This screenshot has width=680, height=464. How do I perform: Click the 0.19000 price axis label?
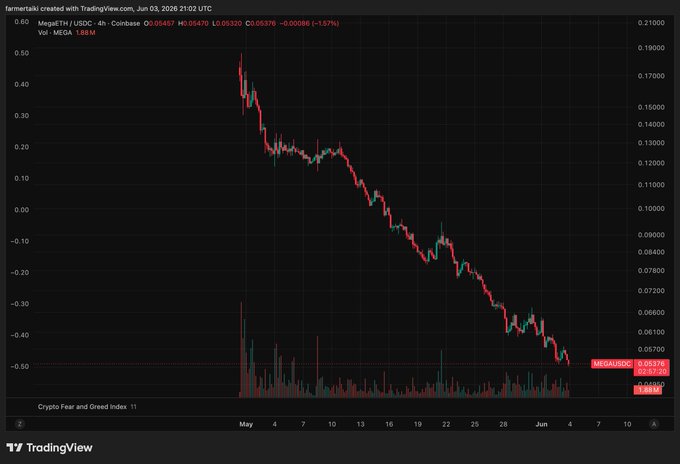coord(651,48)
